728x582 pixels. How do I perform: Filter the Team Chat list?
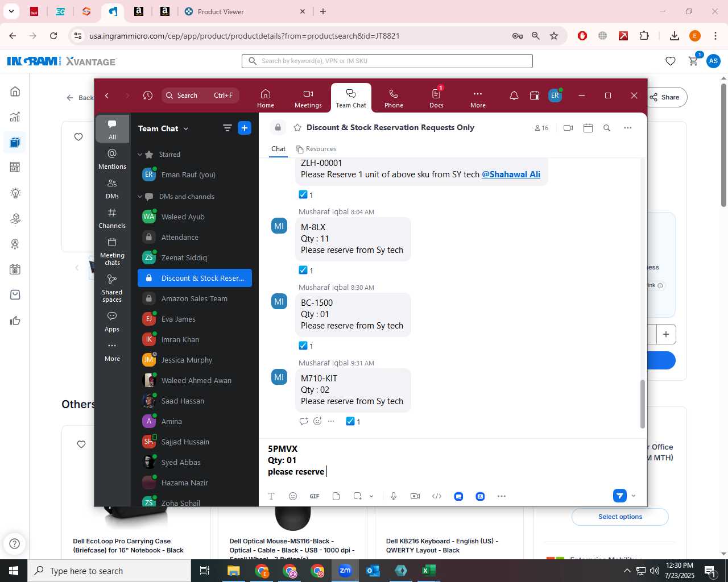(227, 128)
